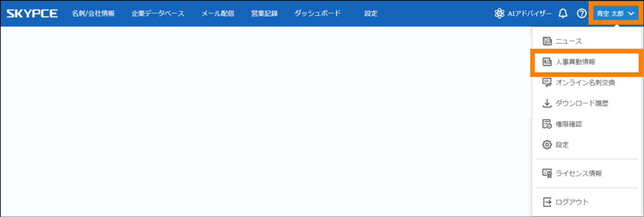Click the AI advisor atom icon

coord(499,14)
